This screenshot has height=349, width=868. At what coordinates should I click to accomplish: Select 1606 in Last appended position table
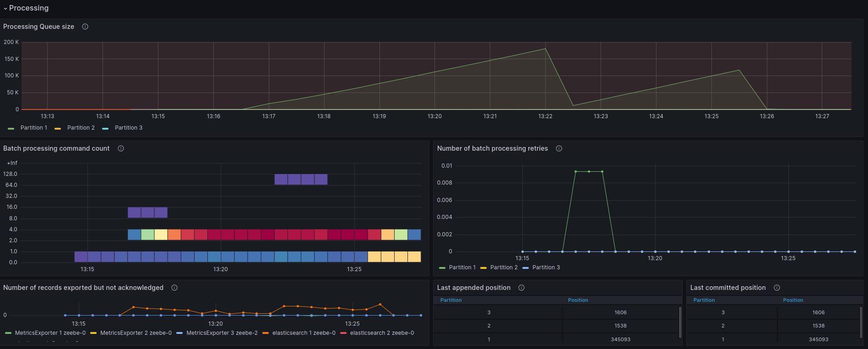(620, 312)
